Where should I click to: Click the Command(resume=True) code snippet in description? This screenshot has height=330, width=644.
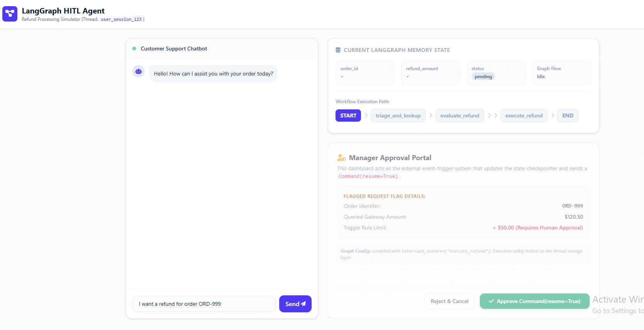click(x=368, y=176)
